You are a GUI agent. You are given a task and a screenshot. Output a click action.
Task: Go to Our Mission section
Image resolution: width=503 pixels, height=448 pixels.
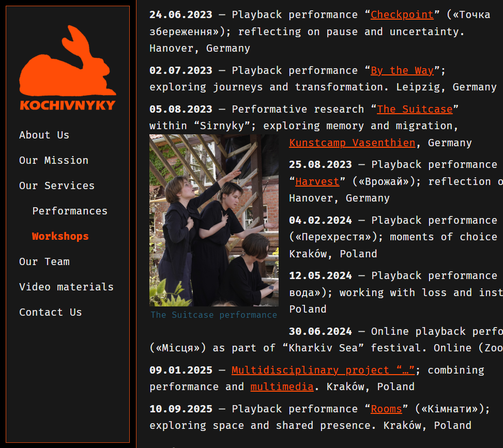[54, 160]
